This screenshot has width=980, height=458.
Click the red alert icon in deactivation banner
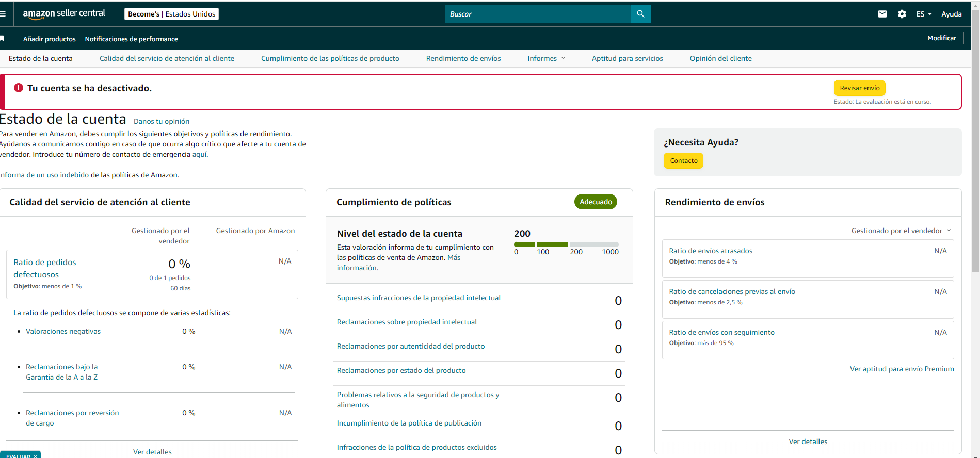point(19,88)
